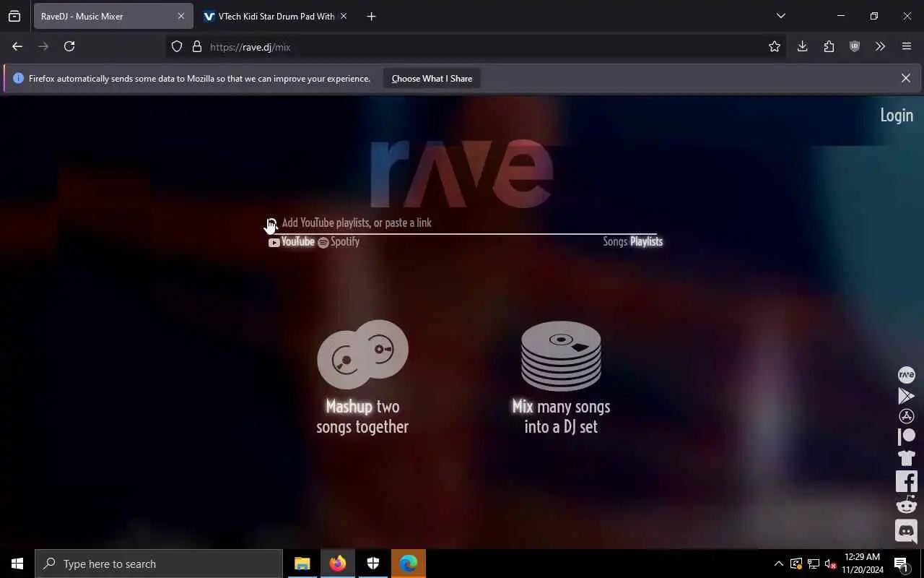The width and height of the screenshot is (924, 578).
Task: Click the two-discs Mashup icon
Action: 362,354
